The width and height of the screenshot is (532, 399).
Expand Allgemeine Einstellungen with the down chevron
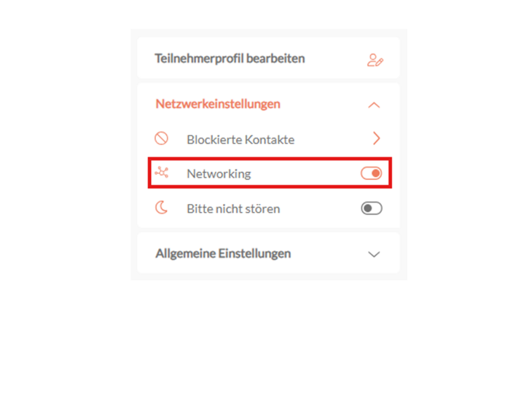(374, 254)
